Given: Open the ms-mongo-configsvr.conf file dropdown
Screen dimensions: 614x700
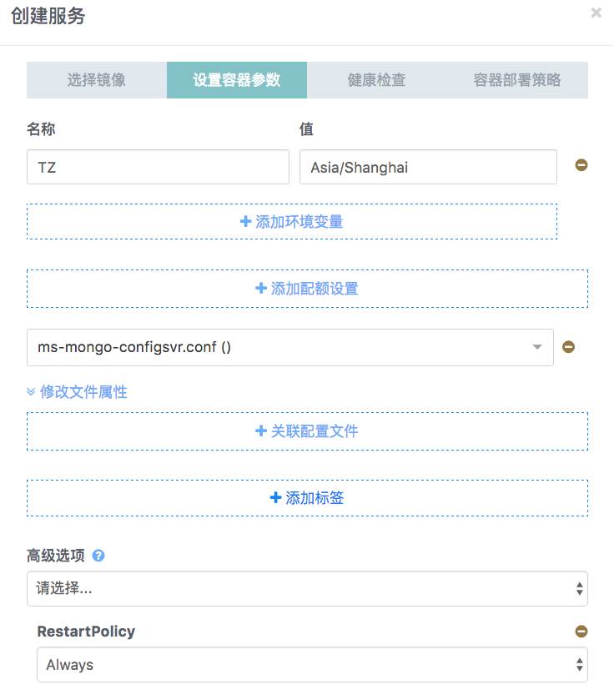Looking at the screenshot, I should click(537, 347).
